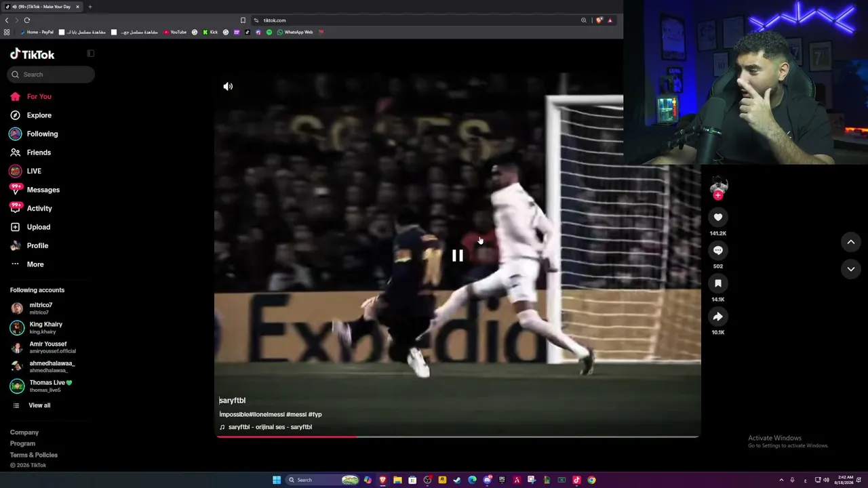
Task: Open the volume control in tray
Action: (826, 480)
